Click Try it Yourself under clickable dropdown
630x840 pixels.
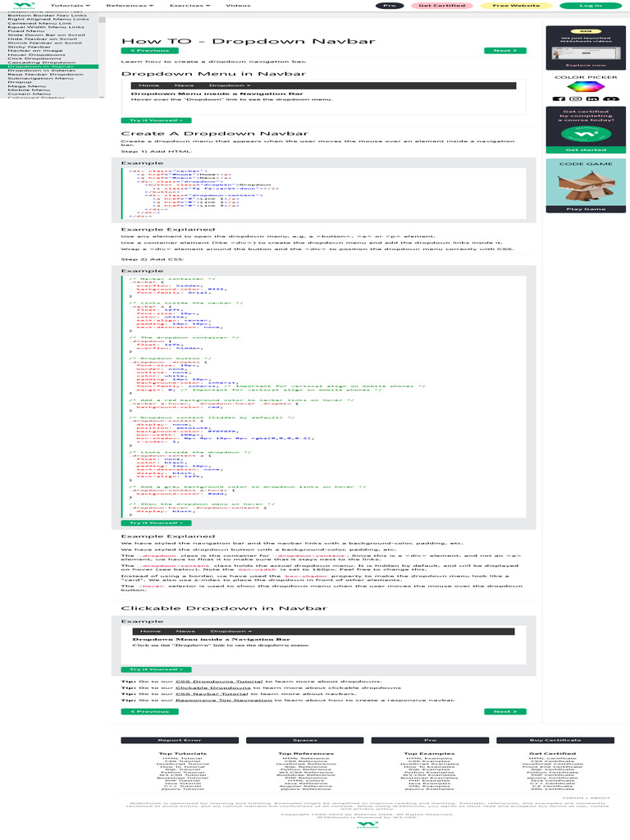pyautogui.click(x=156, y=669)
